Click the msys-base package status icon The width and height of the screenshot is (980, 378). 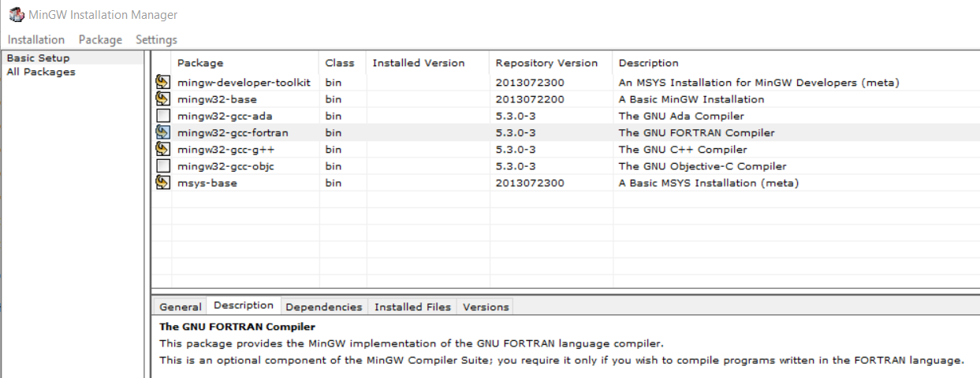[x=163, y=183]
